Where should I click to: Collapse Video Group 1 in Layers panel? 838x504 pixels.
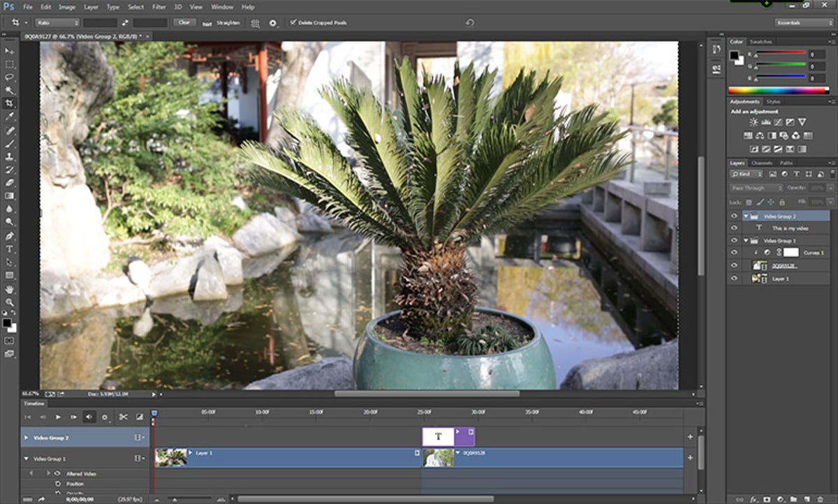point(746,240)
